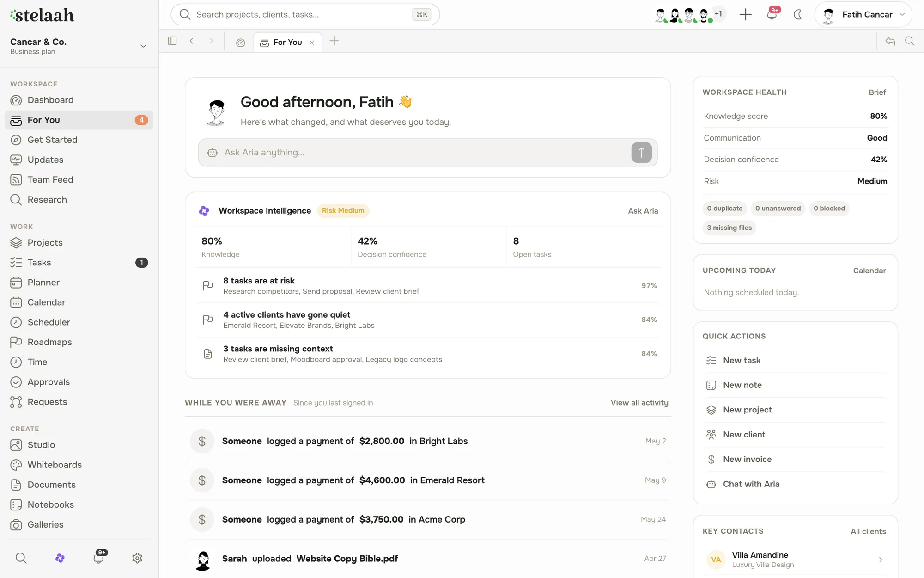This screenshot has height=578, width=924.
Task: Open Tasks in the sidebar
Action: point(79,263)
